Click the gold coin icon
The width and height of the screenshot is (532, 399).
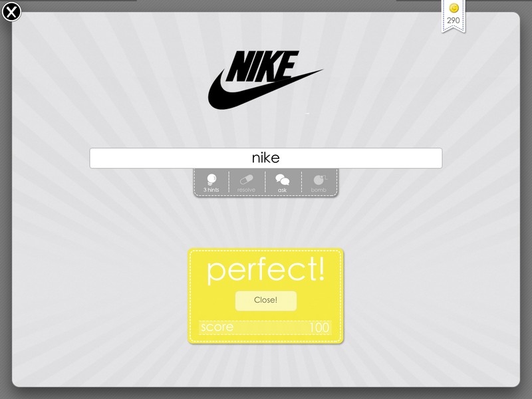(454, 7)
